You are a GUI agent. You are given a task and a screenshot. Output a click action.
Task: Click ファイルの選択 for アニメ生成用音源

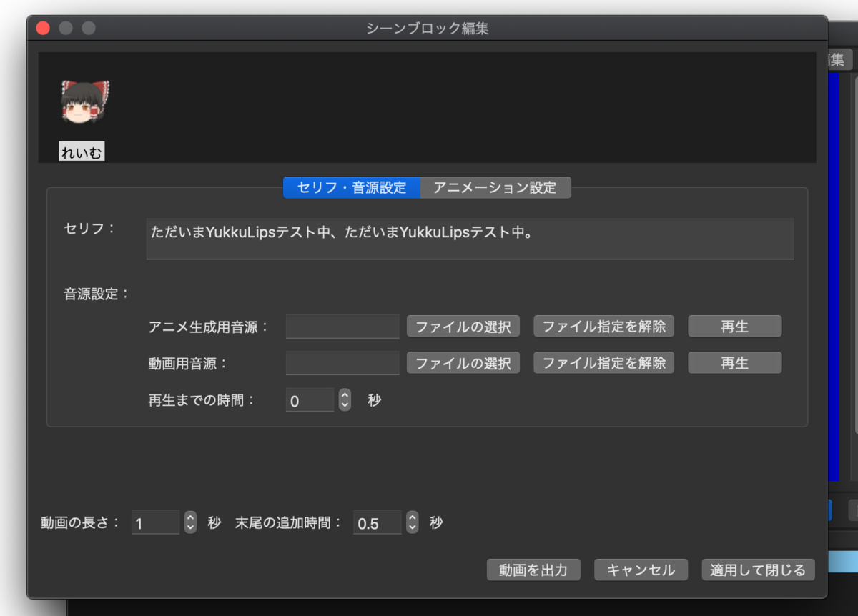tap(463, 326)
